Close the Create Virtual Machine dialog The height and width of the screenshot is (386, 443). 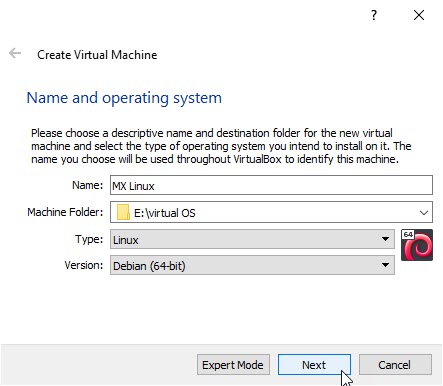tap(419, 15)
